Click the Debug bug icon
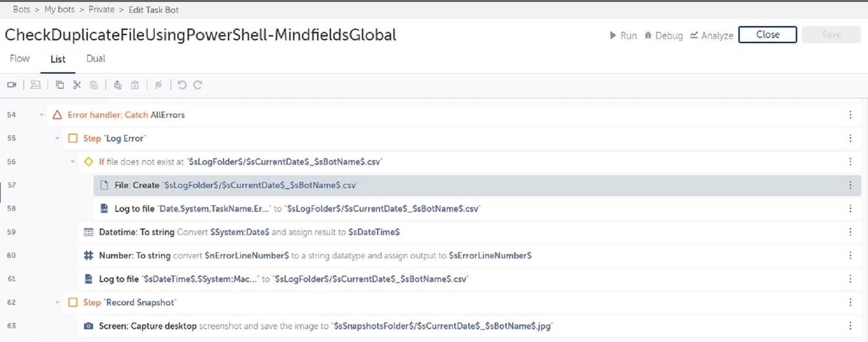The image size is (868, 342). [x=648, y=36]
